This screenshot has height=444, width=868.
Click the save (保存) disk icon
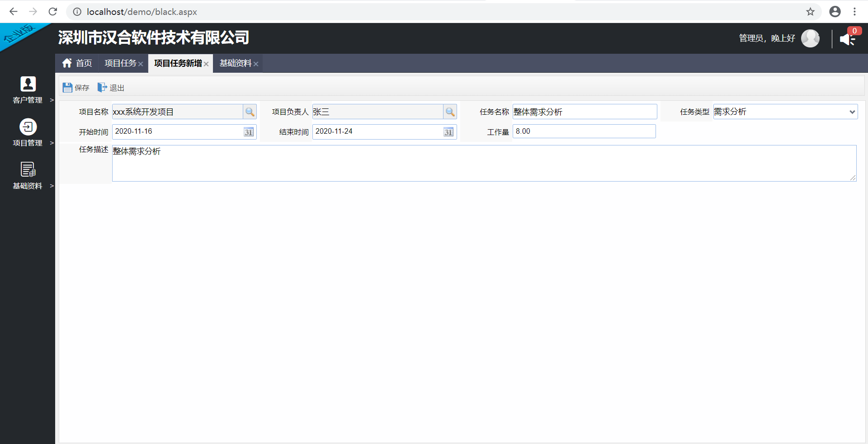pos(67,88)
